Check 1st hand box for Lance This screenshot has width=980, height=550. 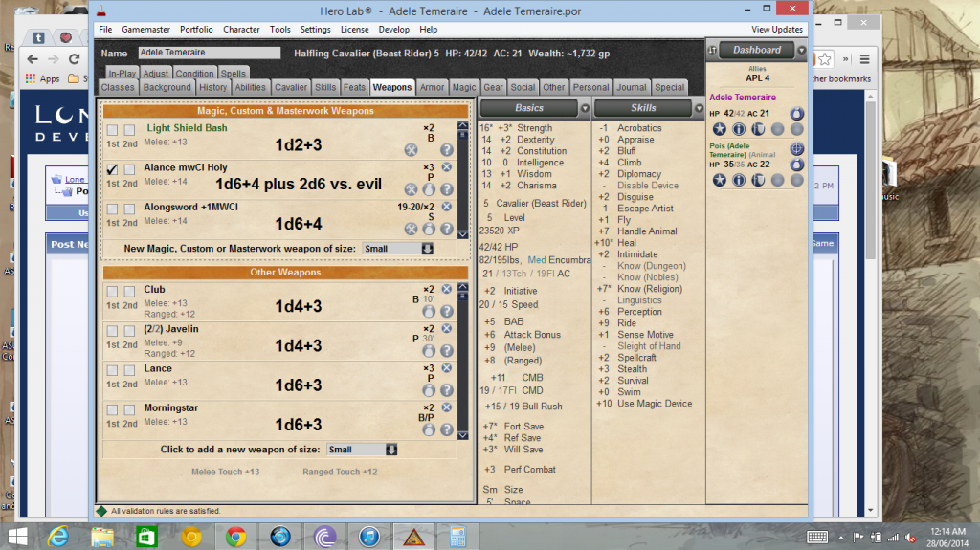click(113, 370)
